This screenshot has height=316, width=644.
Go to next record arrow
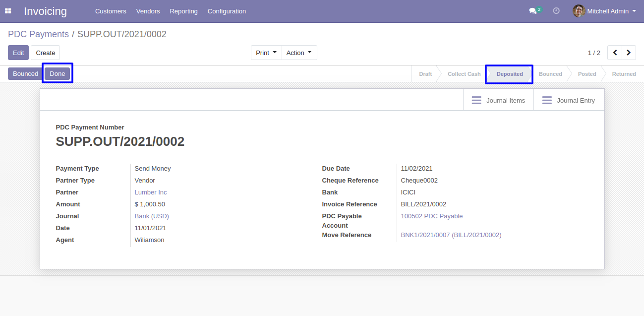(629, 53)
